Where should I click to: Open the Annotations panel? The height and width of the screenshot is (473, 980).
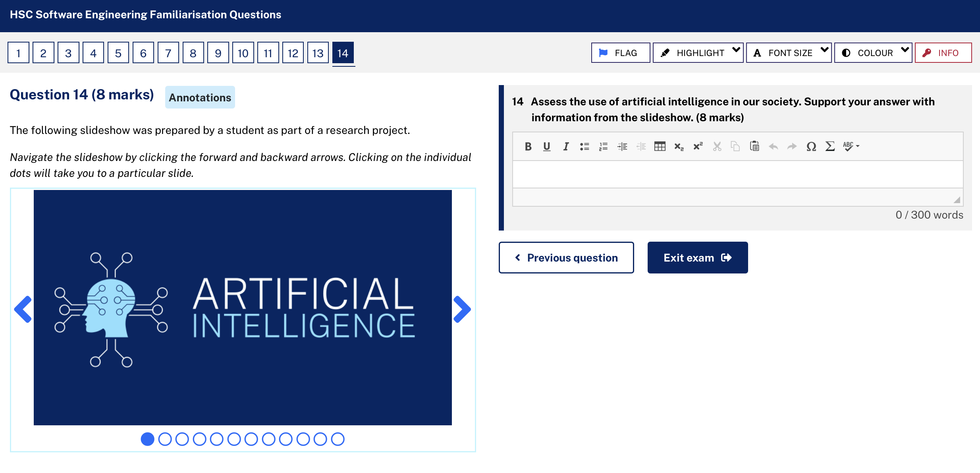click(200, 97)
